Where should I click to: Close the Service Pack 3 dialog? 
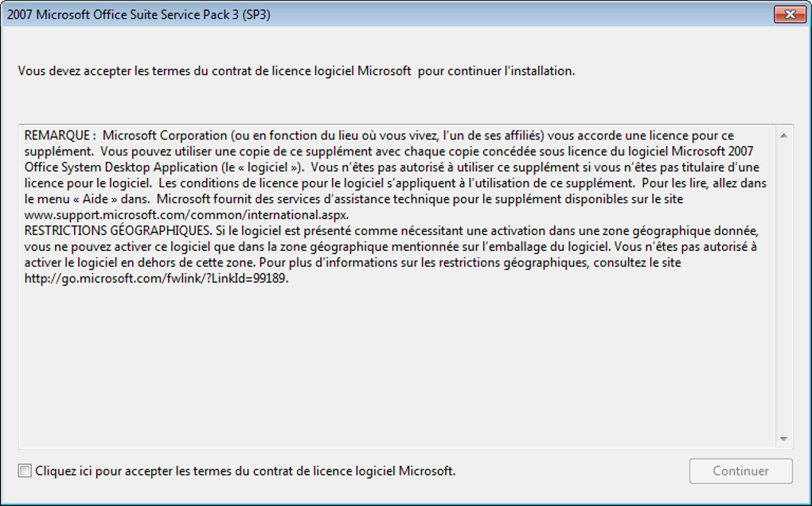(x=790, y=14)
